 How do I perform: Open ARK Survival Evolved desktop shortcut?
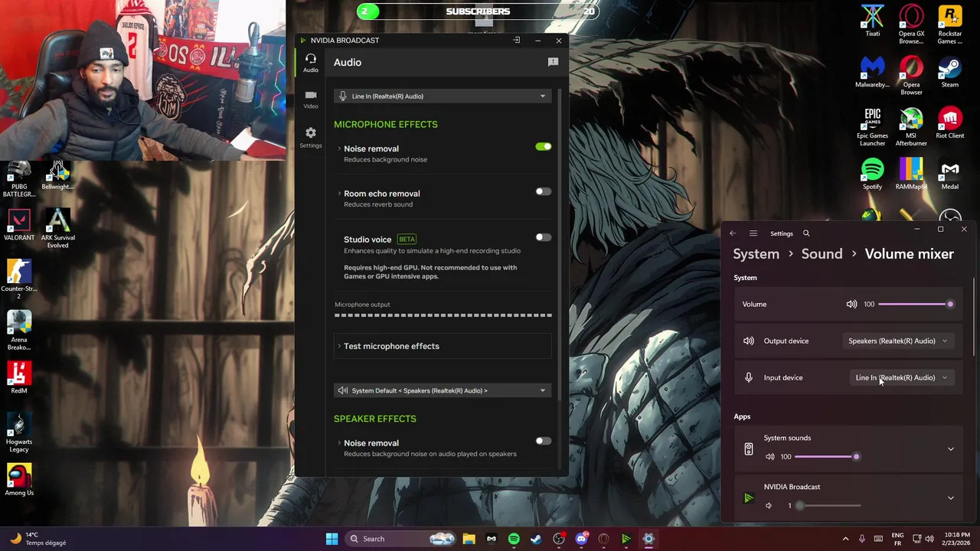pos(57,229)
